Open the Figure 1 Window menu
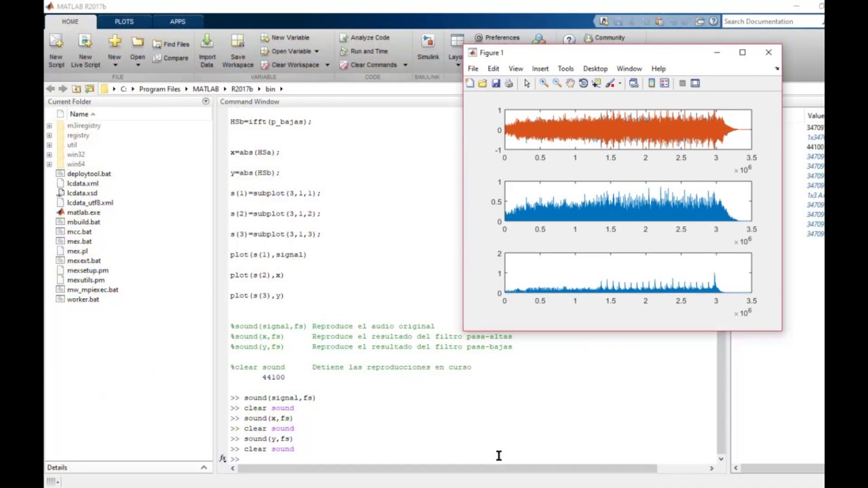 point(629,68)
